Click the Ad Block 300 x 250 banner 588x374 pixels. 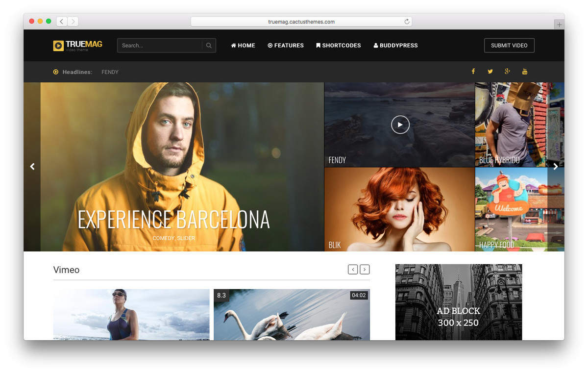click(459, 302)
